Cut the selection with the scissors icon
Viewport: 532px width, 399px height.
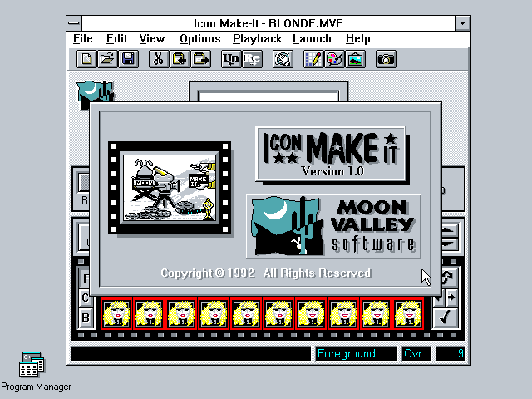159,59
